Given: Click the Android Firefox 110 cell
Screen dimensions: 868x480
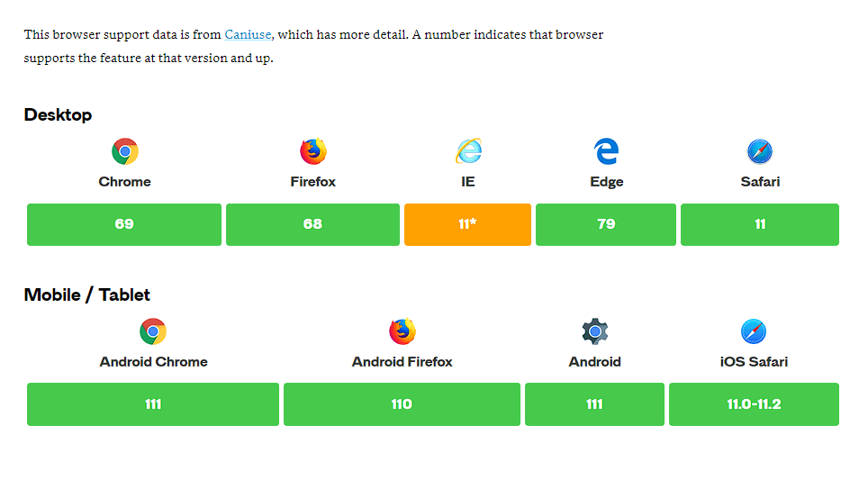Looking at the screenshot, I should [x=402, y=404].
